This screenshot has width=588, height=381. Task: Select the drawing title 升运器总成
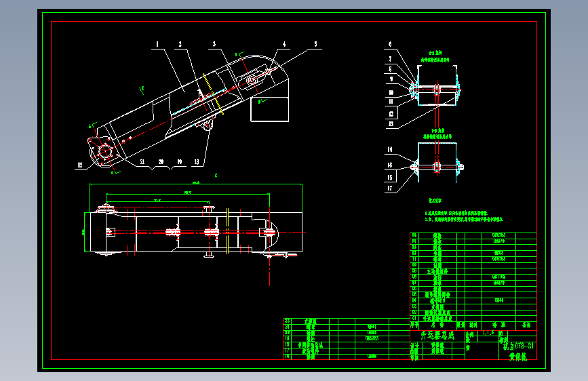coord(437,336)
